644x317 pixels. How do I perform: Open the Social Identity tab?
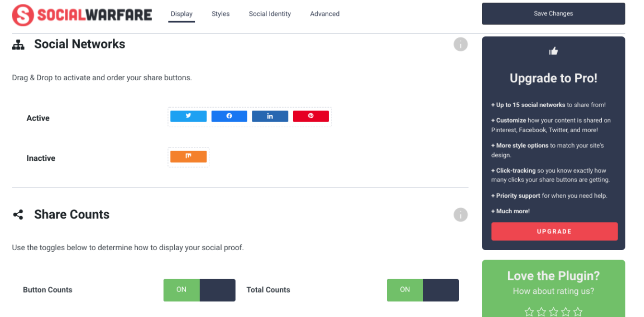(x=270, y=14)
